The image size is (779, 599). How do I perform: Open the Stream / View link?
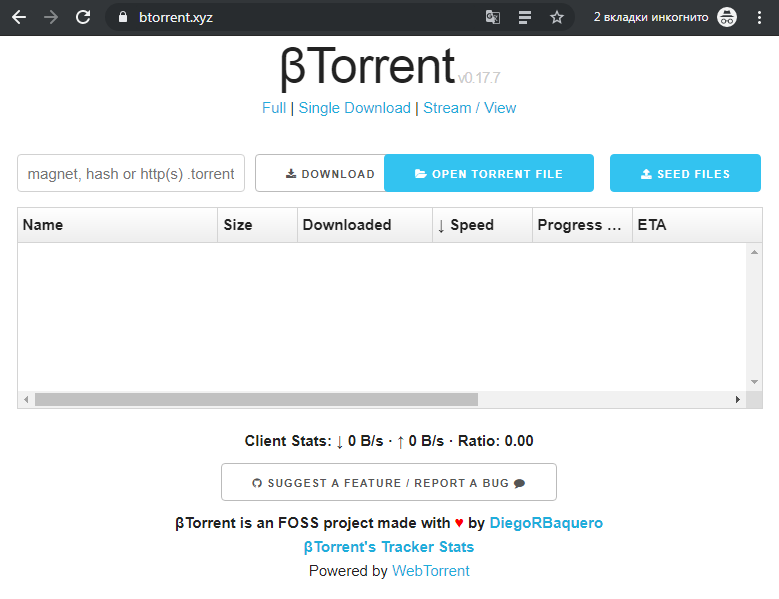(469, 108)
